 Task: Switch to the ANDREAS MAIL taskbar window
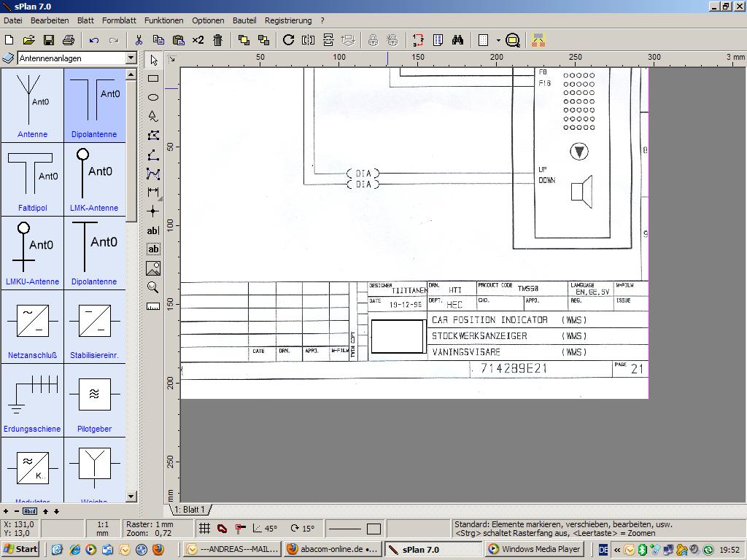pyautogui.click(x=233, y=549)
